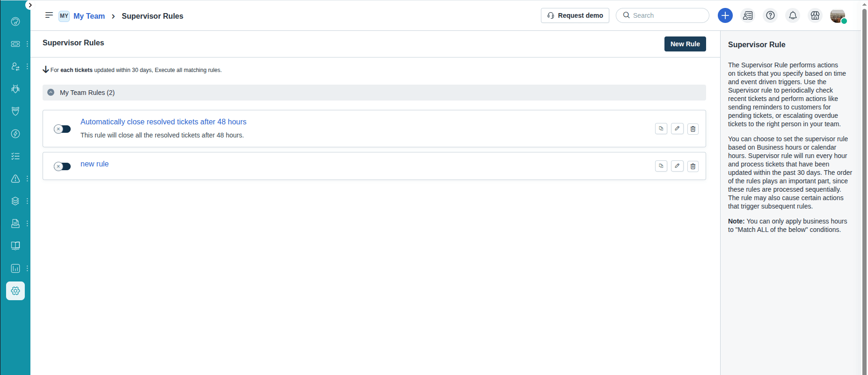The image size is (868, 375).
Task: Edit the 'new rule' with the pencil icon
Action: (677, 166)
